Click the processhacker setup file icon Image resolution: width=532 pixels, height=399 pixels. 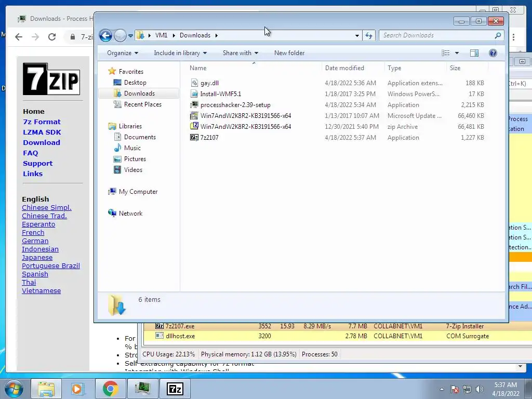pyautogui.click(x=194, y=105)
